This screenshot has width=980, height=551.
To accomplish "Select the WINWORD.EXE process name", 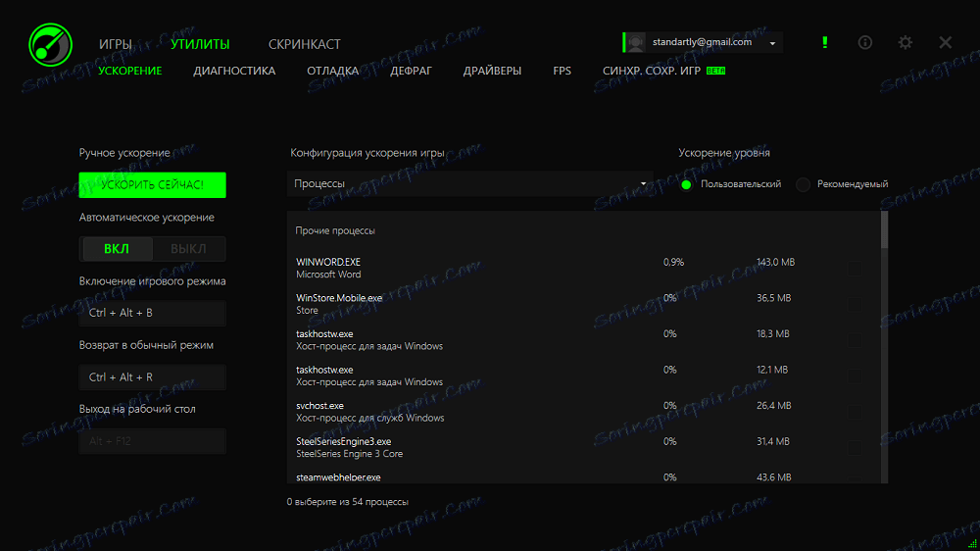I will tap(328, 262).
